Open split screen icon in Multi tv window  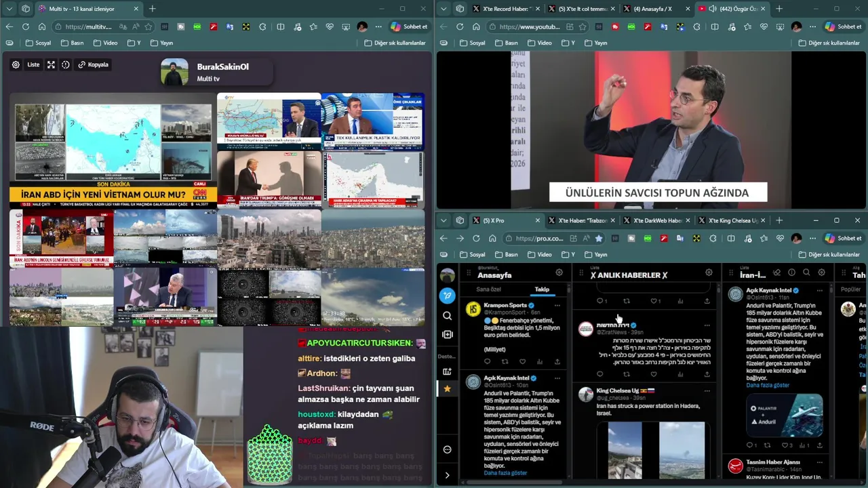pyautogui.click(x=281, y=27)
